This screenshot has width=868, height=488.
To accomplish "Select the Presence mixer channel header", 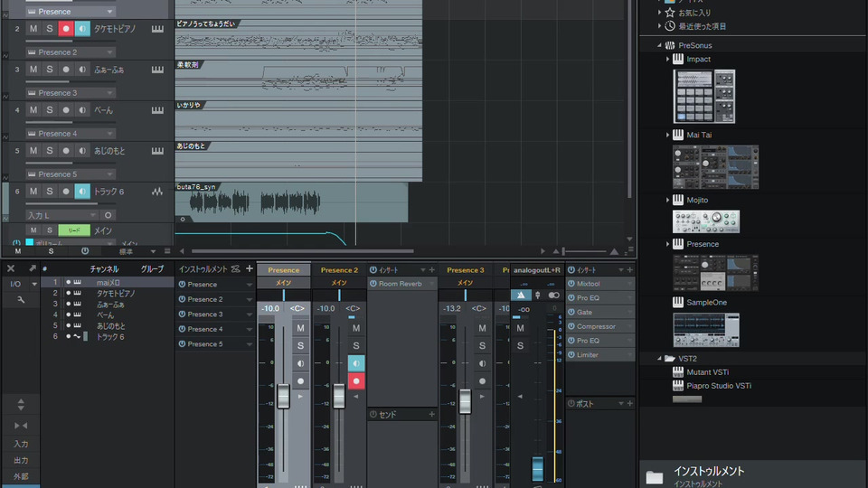I will (283, 270).
